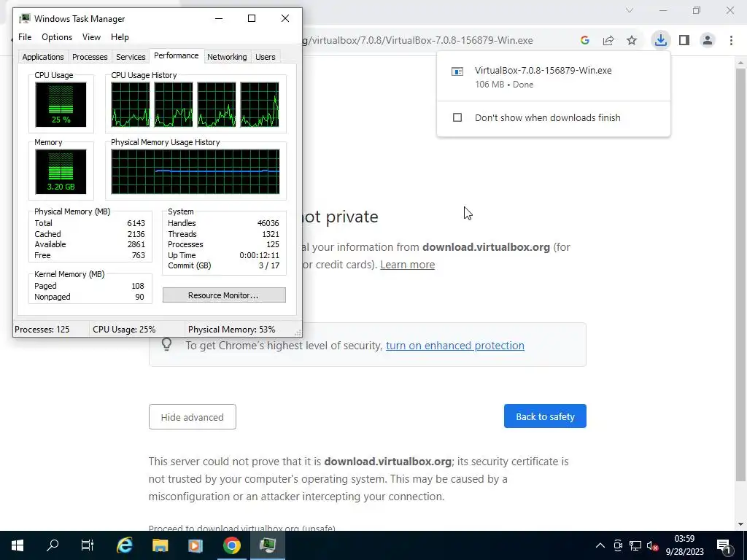This screenshot has height=560, width=747.
Task: Click the page vertical scrollbar
Action: click(740, 274)
